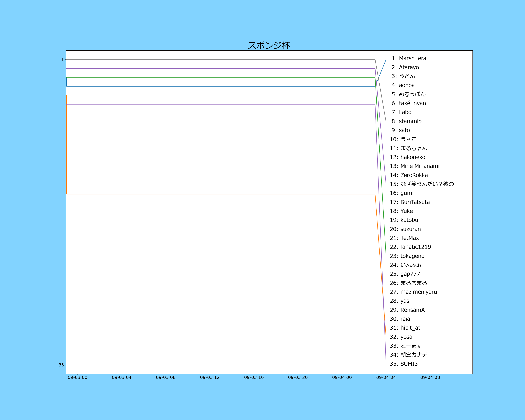Select the '8: stammib' label
525x420 pixels.
(x=406, y=121)
